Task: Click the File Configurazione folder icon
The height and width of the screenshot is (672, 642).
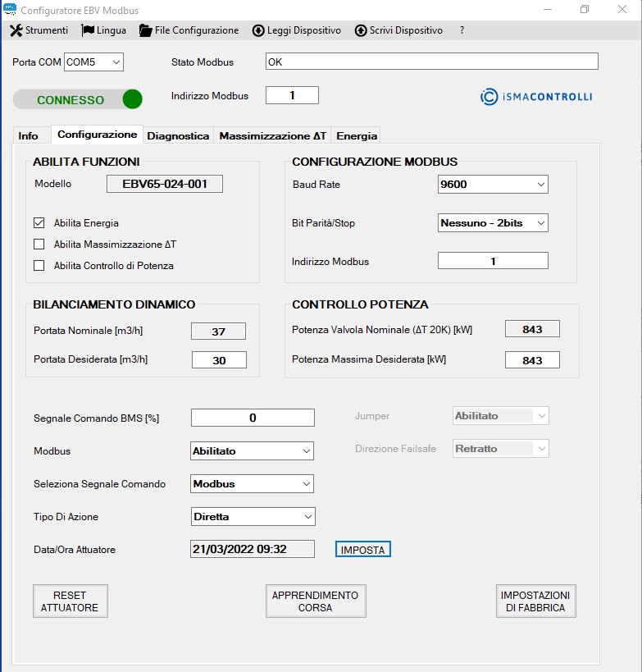Action: point(146,30)
